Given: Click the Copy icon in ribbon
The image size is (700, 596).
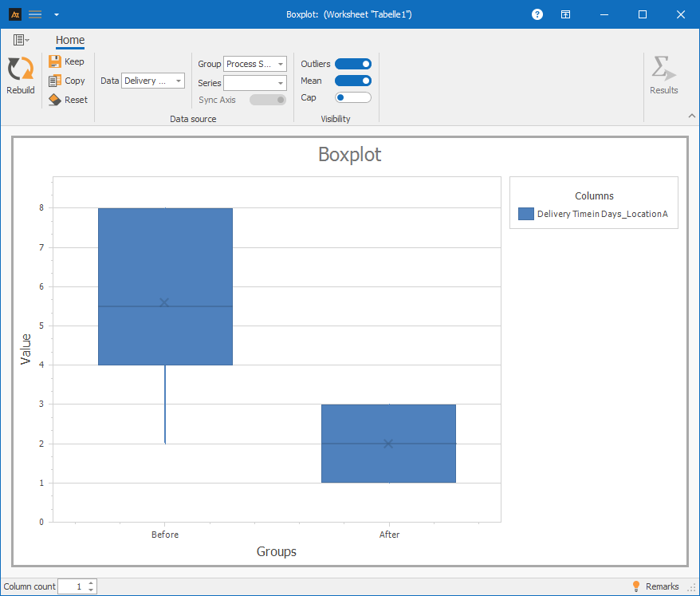Looking at the screenshot, I should tap(54, 81).
